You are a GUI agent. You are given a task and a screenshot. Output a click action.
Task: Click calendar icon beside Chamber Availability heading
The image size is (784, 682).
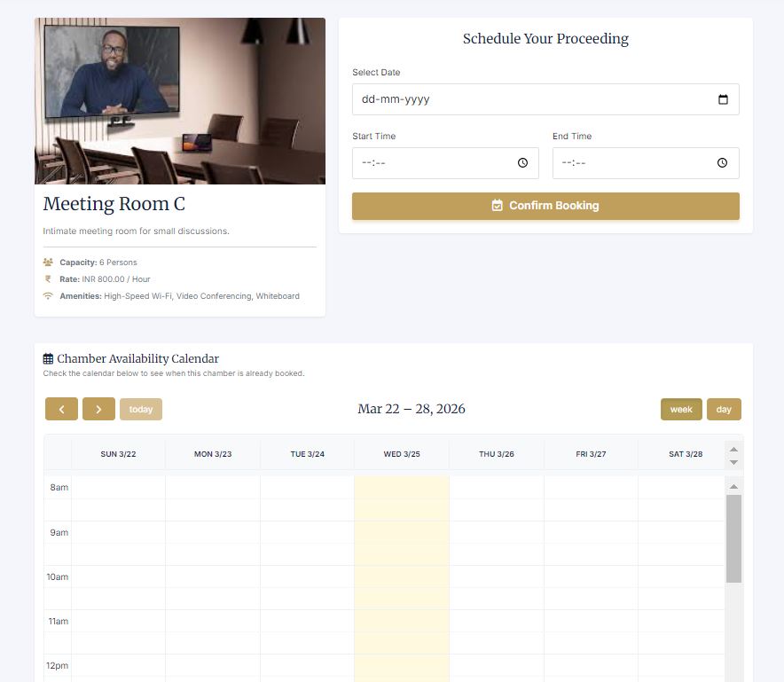pos(48,359)
